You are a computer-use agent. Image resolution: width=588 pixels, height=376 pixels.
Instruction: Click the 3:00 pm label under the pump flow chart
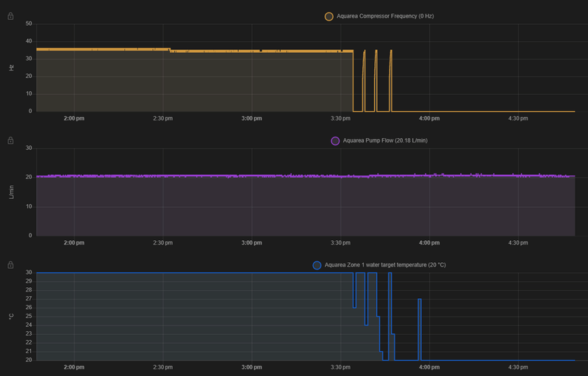click(x=251, y=242)
